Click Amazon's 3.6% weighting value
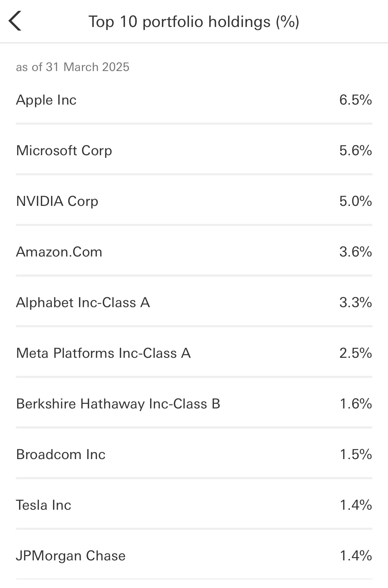This screenshot has width=388, height=588. click(x=356, y=252)
